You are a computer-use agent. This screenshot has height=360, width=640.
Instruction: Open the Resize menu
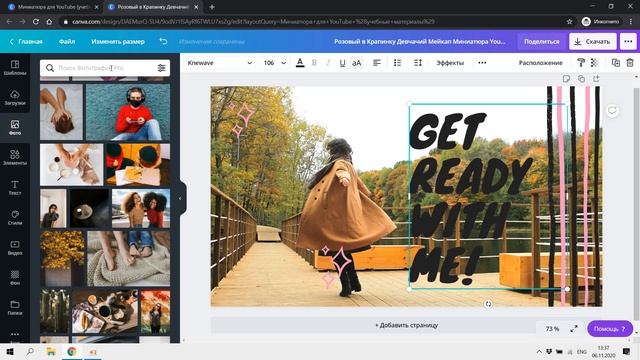[118, 41]
